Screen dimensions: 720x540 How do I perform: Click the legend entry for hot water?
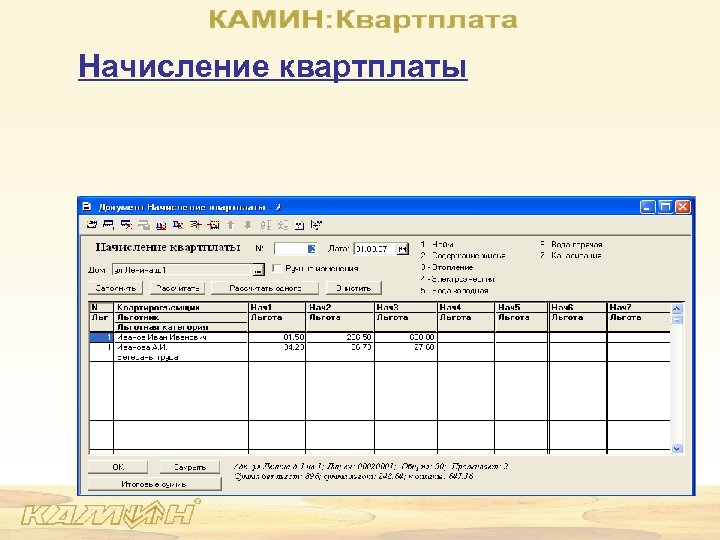(571, 244)
